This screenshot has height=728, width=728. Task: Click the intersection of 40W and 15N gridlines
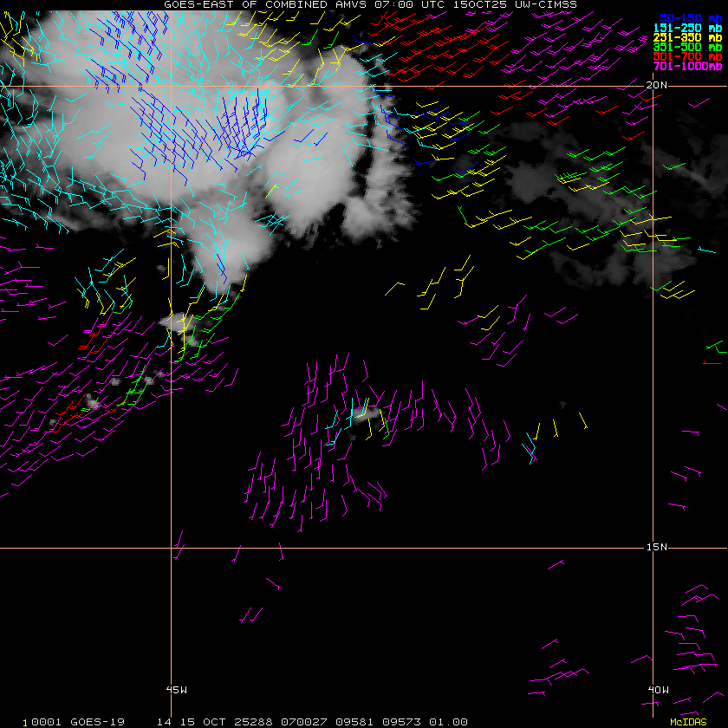pyautogui.click(x=653, y=548)
